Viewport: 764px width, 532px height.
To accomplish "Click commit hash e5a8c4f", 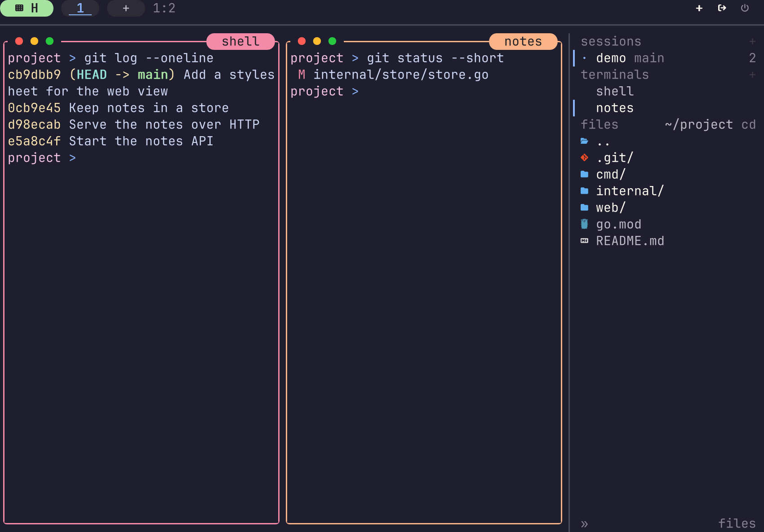I will tap(34, 141).
